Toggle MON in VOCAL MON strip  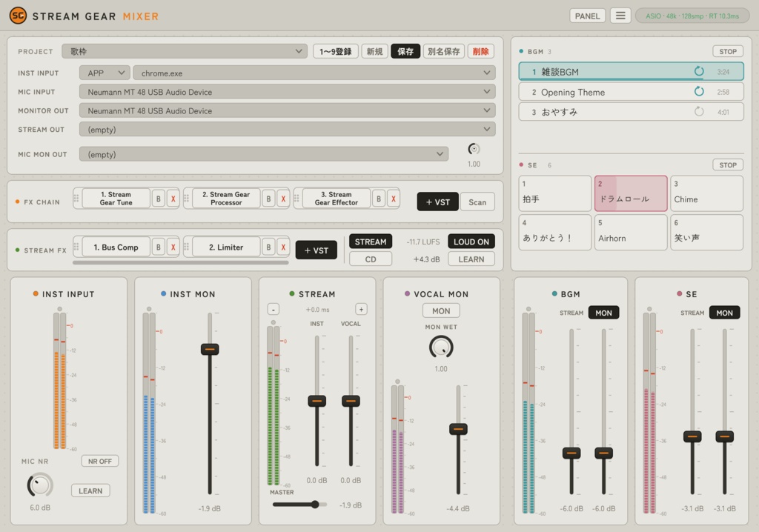pos(441,310)
